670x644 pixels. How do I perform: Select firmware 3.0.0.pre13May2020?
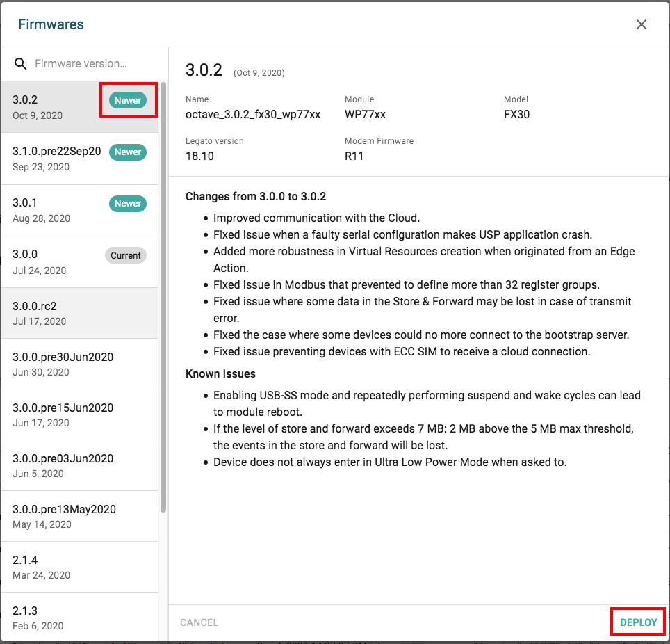(80, 516)
